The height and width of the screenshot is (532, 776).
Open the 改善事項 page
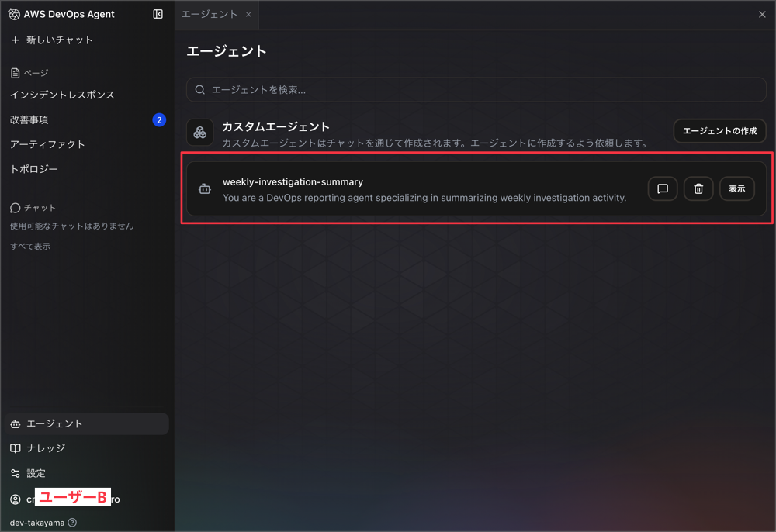29,119
